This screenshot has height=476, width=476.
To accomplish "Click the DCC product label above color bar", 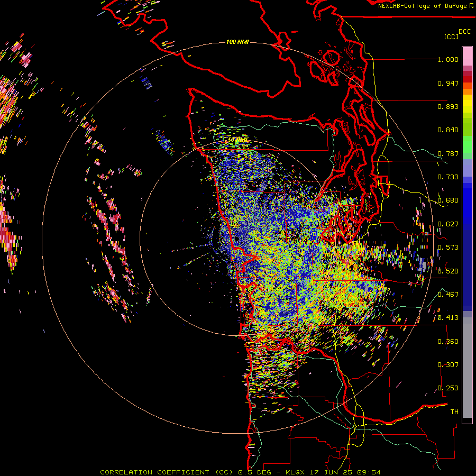I will 464,32.
